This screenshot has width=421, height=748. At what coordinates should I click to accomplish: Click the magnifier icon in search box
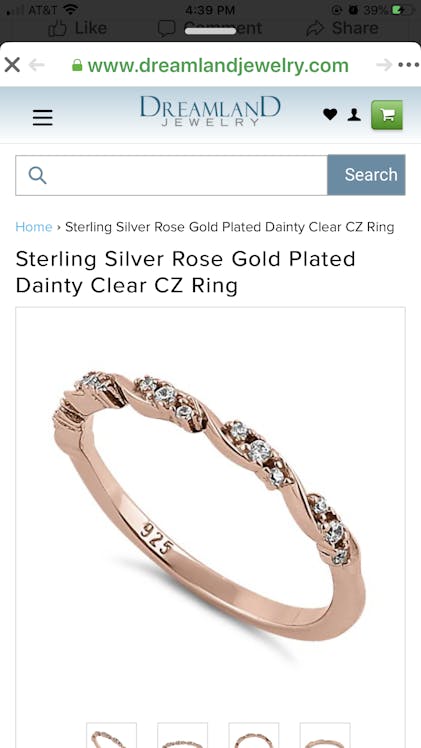(37, 175)
